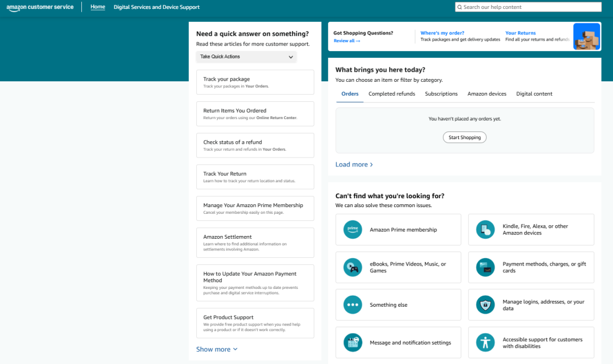This screenshot has width=613, height=364.
Task: Choose Kindle, Fire, Alexa, or other devices text
Action: coord(535,230)
